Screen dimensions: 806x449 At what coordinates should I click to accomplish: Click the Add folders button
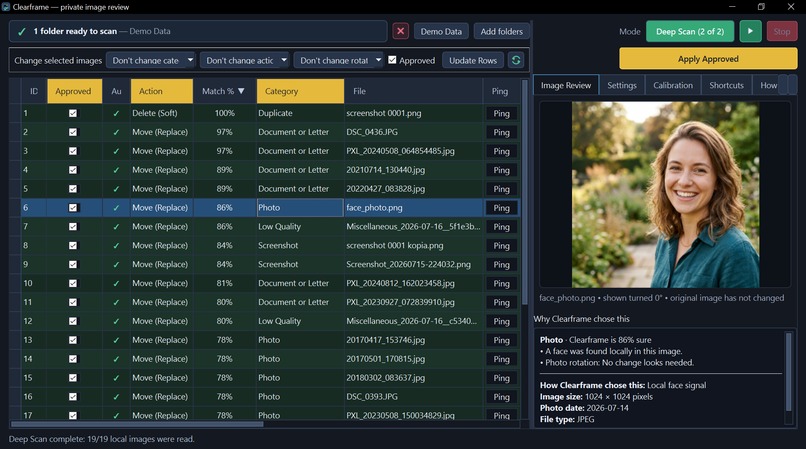[x=501, y=31]
